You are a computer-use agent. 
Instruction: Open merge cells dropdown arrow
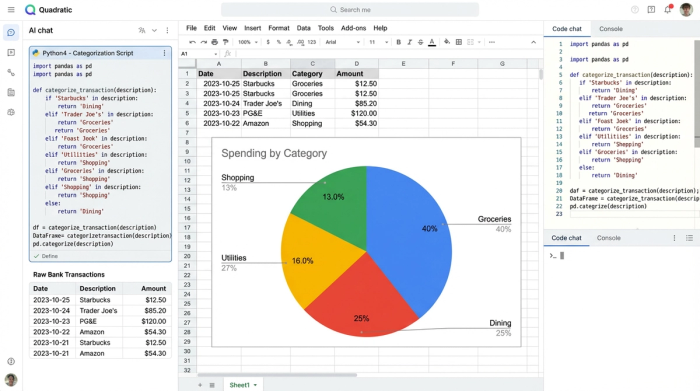click(x=479, y=42)
